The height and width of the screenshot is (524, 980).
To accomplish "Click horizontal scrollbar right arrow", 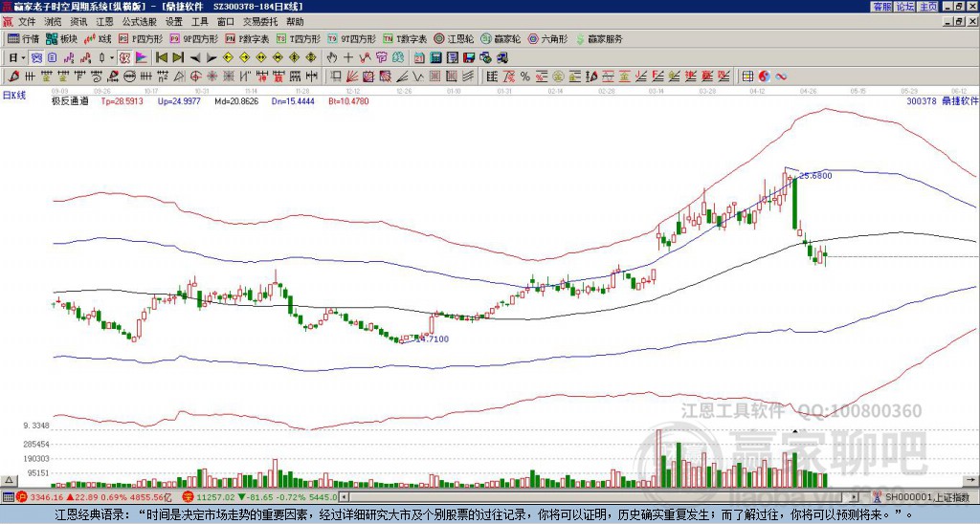I will pos(855,497).
